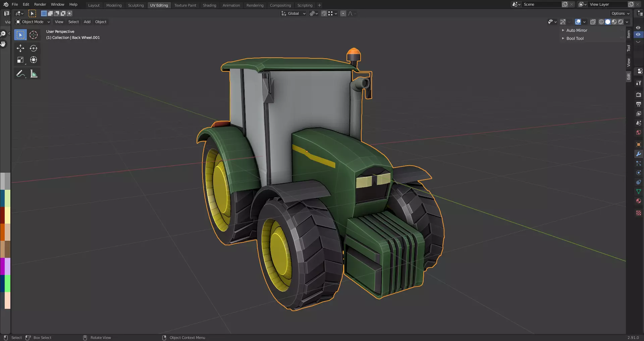This screenshot has width=644, height=341.
Task: Select the Annotate tool
Action: point(20,74)
